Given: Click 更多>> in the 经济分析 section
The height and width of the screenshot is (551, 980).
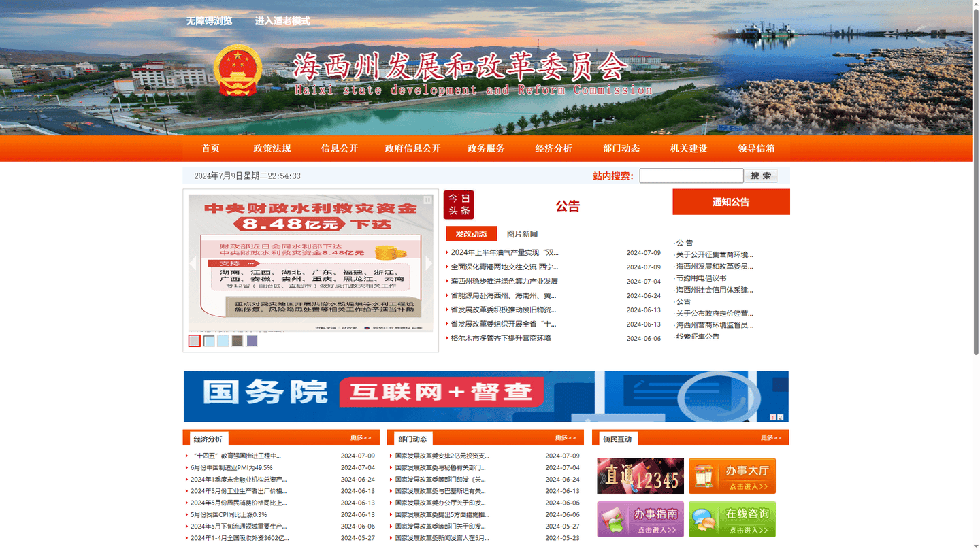Looking at the screenshot, I should point(361,438).
